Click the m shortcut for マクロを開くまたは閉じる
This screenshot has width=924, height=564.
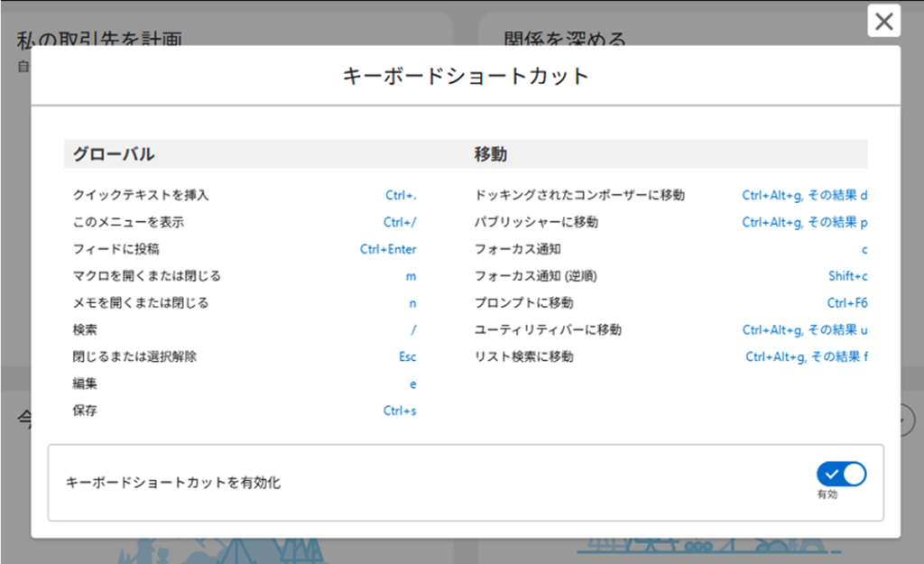pyautogui.click(x=411, y=276)
